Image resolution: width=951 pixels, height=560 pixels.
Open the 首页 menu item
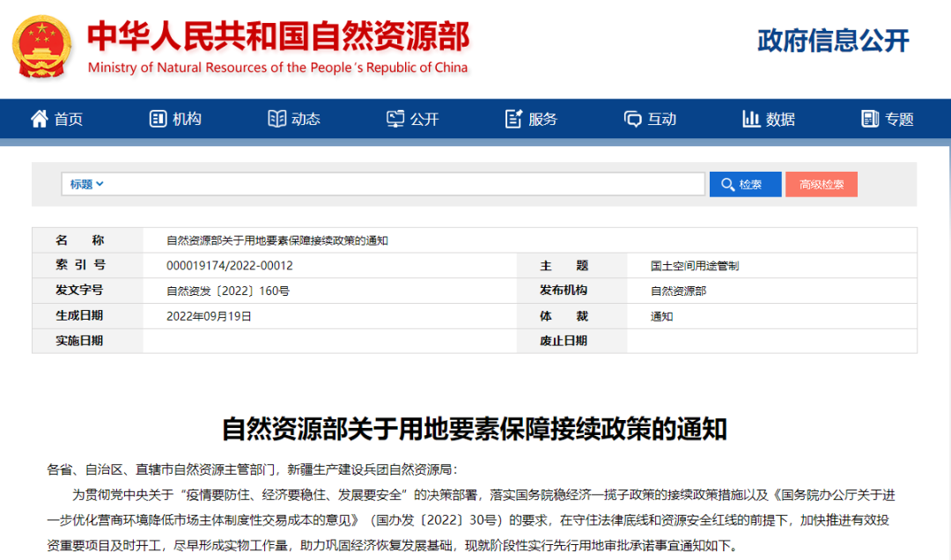69,119
